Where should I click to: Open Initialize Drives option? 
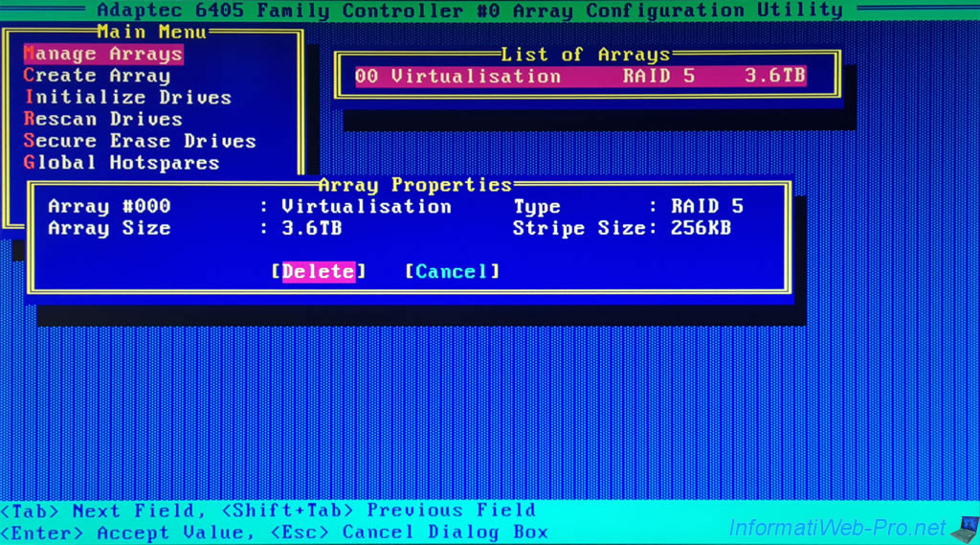(x=127, y=98)
